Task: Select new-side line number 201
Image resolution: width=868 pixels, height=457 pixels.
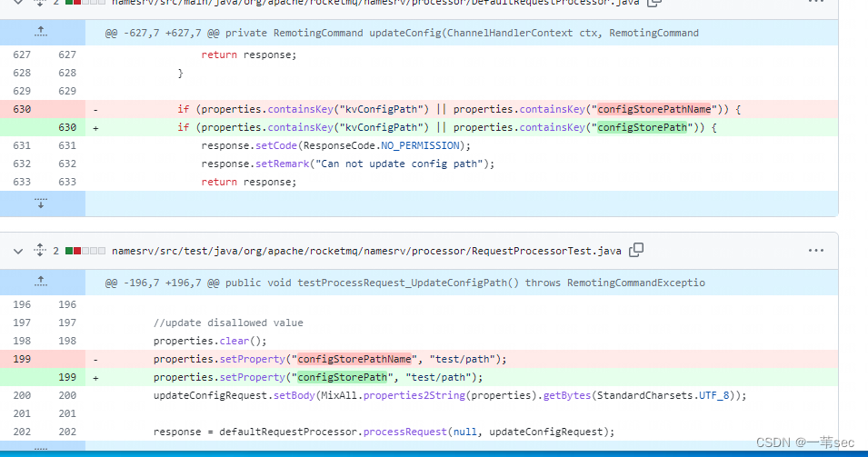Action: (x=67, y=413)
